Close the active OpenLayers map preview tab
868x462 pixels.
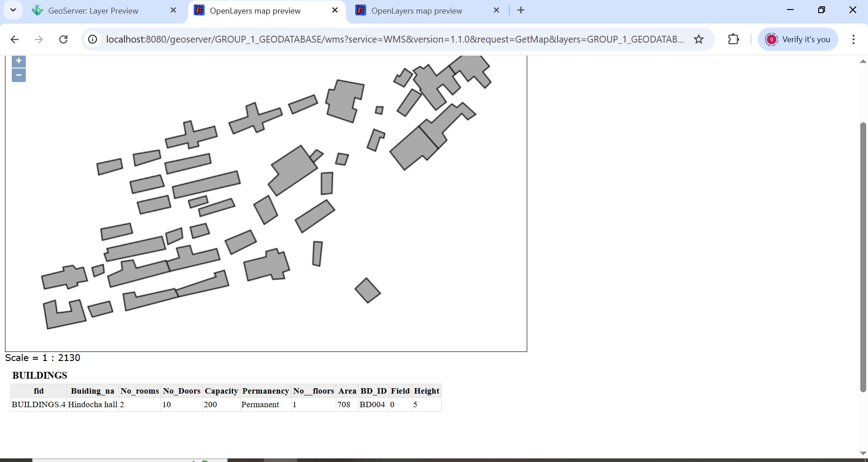point(335,10)
